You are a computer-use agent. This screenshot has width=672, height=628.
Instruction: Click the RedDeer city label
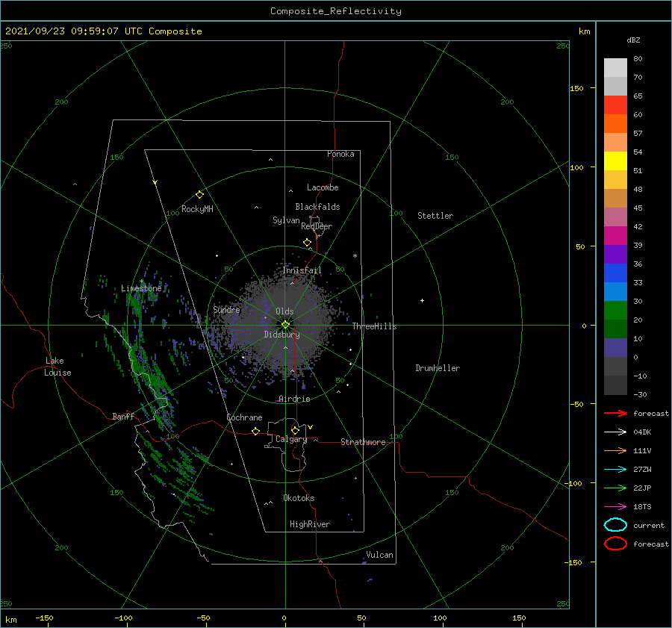pos(317,226)
